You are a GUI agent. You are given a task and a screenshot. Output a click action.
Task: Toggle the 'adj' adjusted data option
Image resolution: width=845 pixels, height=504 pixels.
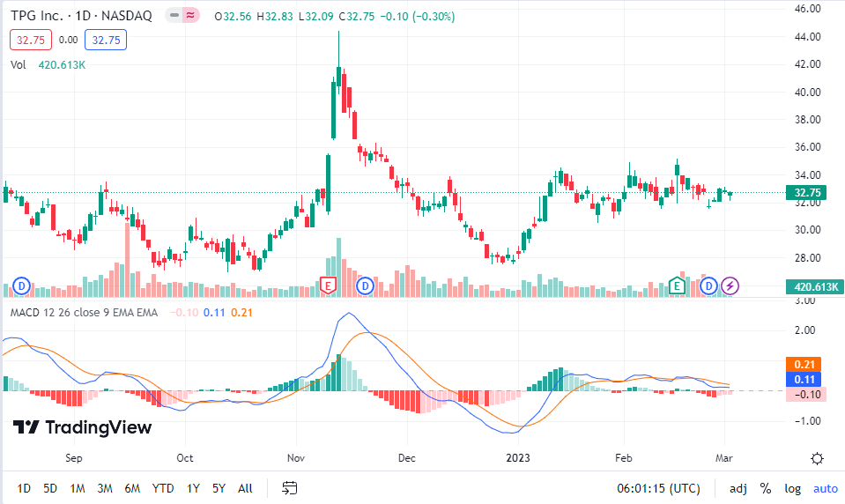[x=738, y=488]
